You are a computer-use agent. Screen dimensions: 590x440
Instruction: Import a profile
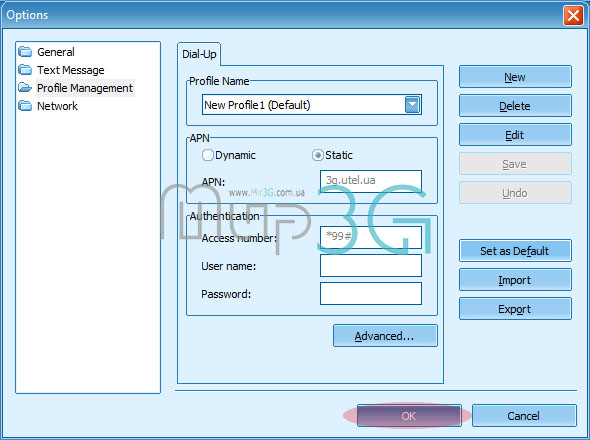tap(515, 280)
